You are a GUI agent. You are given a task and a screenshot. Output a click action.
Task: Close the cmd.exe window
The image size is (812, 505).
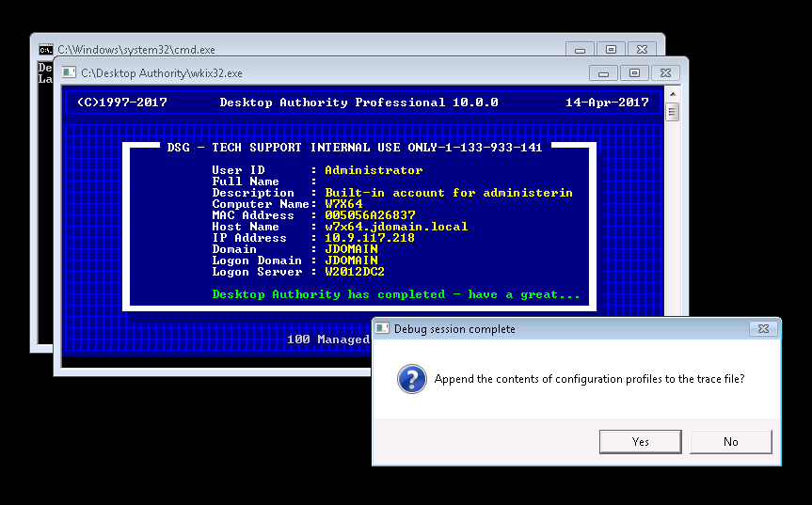pos(642,50)
